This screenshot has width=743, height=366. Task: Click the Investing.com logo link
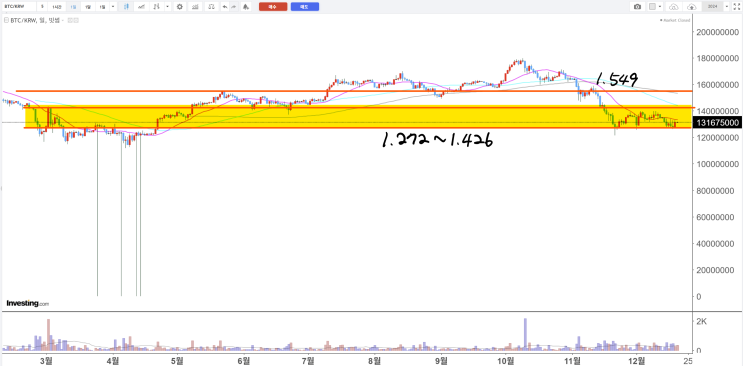(27, 303)
